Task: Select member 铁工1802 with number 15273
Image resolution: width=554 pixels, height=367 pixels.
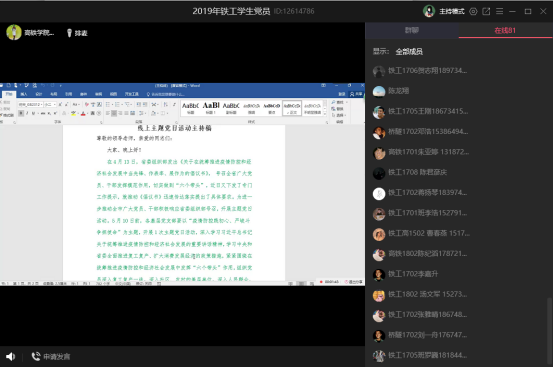Action: [459, 295]
